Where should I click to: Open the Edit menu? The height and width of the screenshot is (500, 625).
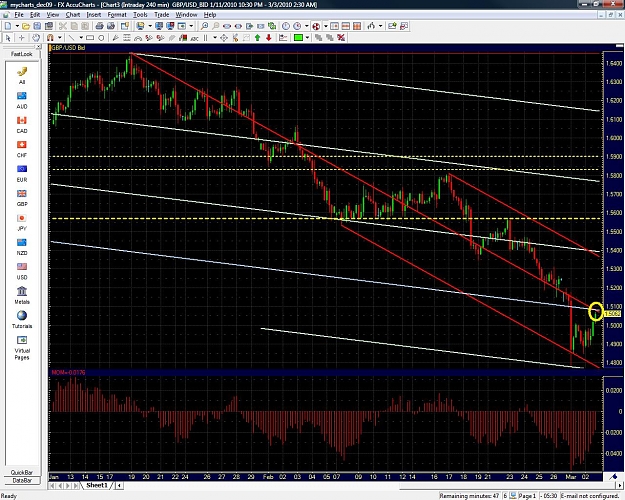click(35, 15)
